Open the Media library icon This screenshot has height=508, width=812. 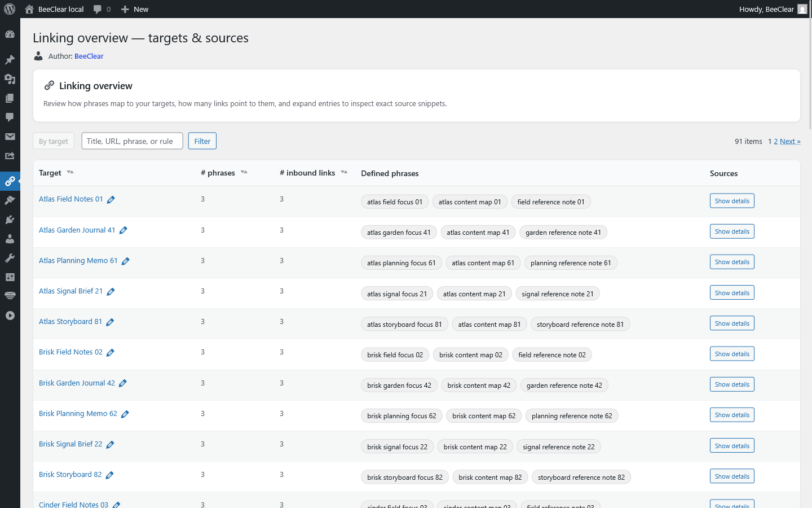10,79
